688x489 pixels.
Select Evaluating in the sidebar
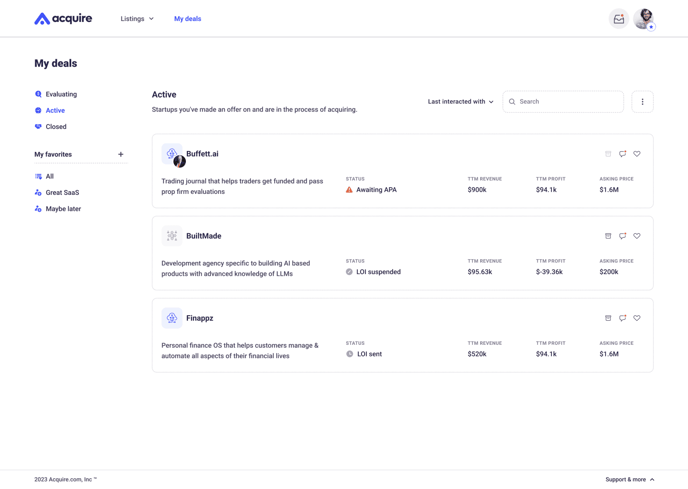(x=56, y=94)
